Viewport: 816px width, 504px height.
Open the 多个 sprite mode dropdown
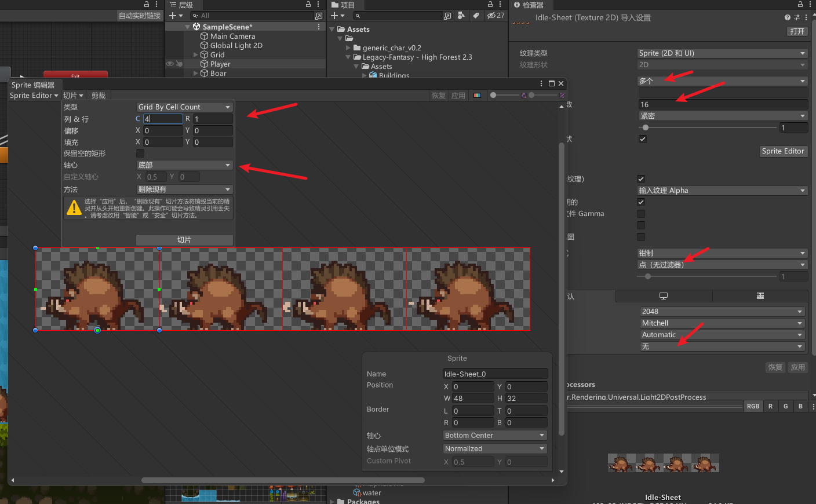click(x=722, y=81)
